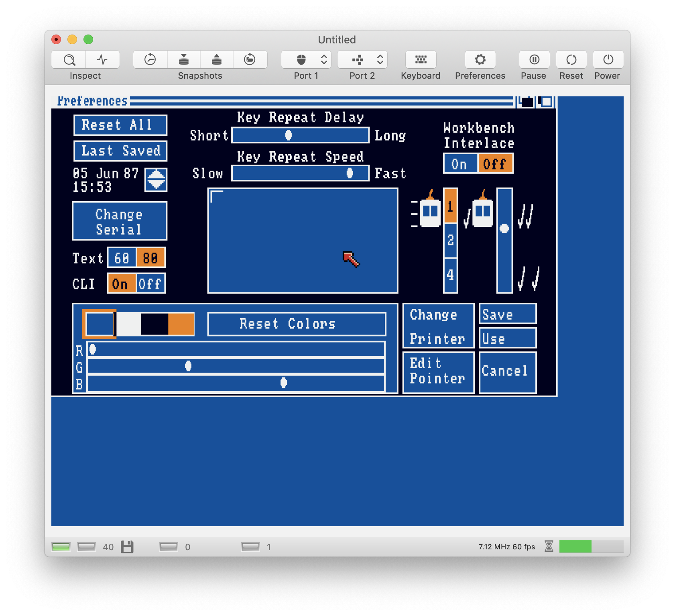675x616 pixels.
Task: Turn CLI Off
Action: pos(150,284)
